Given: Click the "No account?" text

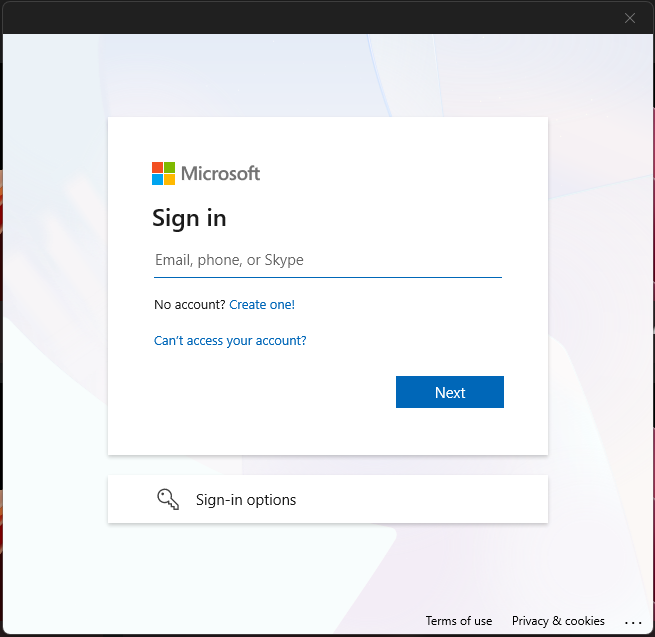Looking at the screenshot, I should click(190, 305).
